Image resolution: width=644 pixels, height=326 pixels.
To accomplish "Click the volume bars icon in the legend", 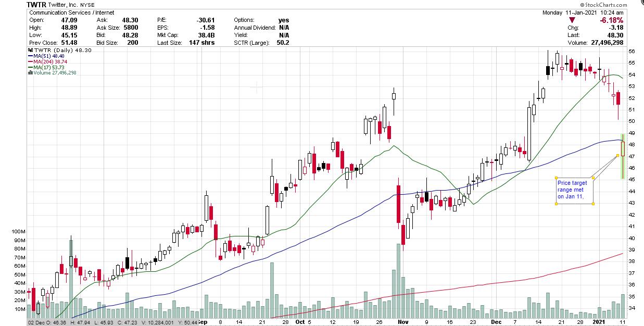I will click(29, 73).
